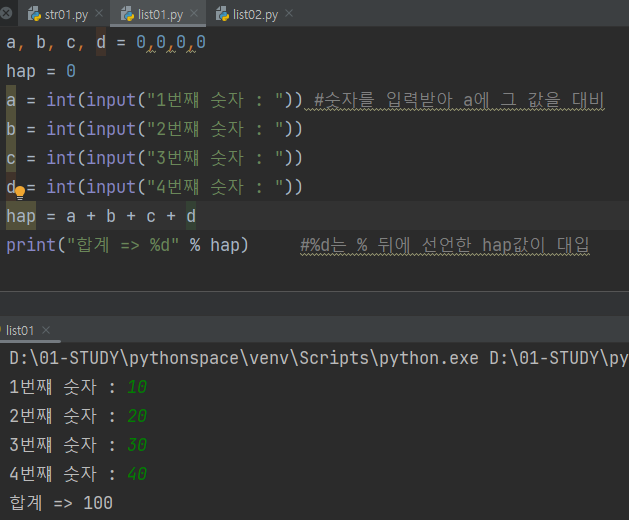Click the '2번째 숫자' input string in code
Viewport: 629px width, 520px height.
coord(216,129)
